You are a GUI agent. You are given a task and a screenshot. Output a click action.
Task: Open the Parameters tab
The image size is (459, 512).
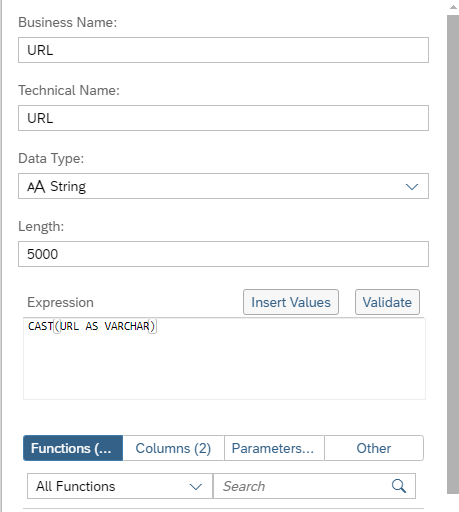tap(274, 448)
